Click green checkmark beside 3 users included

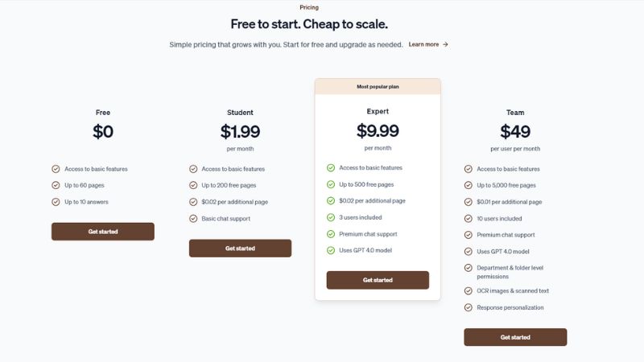click(x=331, y=217)
